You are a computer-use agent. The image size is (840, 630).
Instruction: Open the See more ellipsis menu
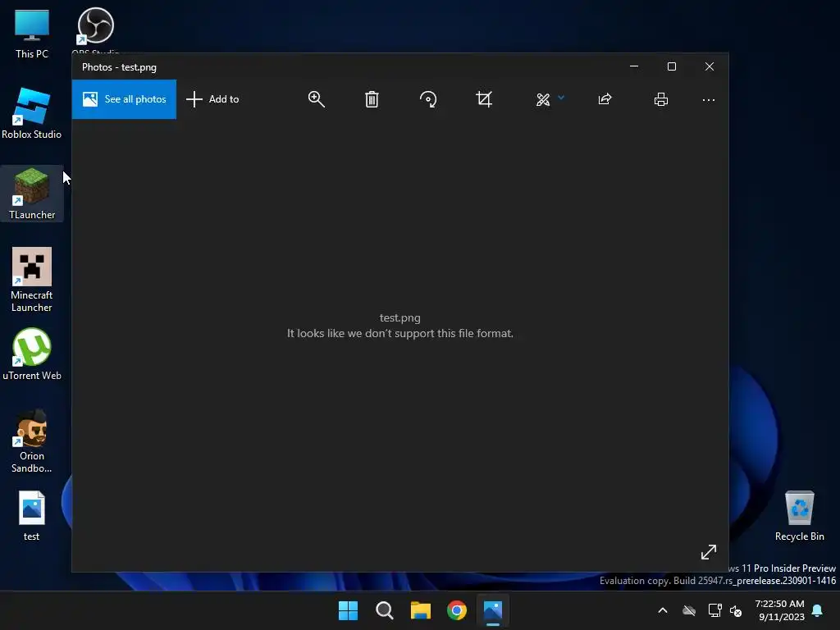(x=709, y=99)
